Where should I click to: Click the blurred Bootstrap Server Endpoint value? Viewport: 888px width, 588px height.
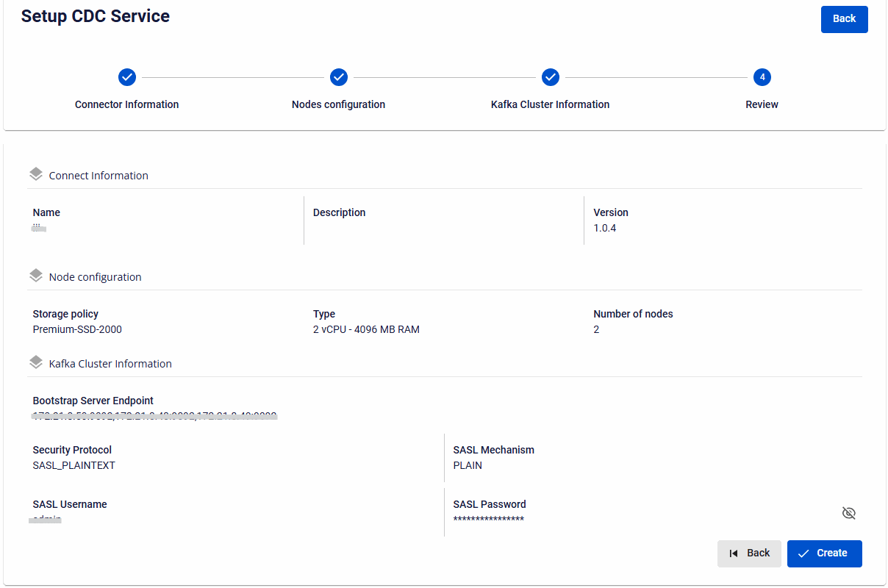(154, 417)
